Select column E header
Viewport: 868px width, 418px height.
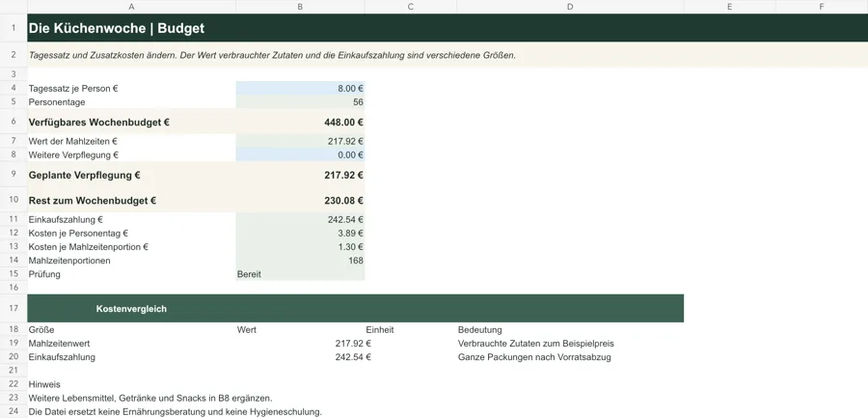(x=730, y=7)
